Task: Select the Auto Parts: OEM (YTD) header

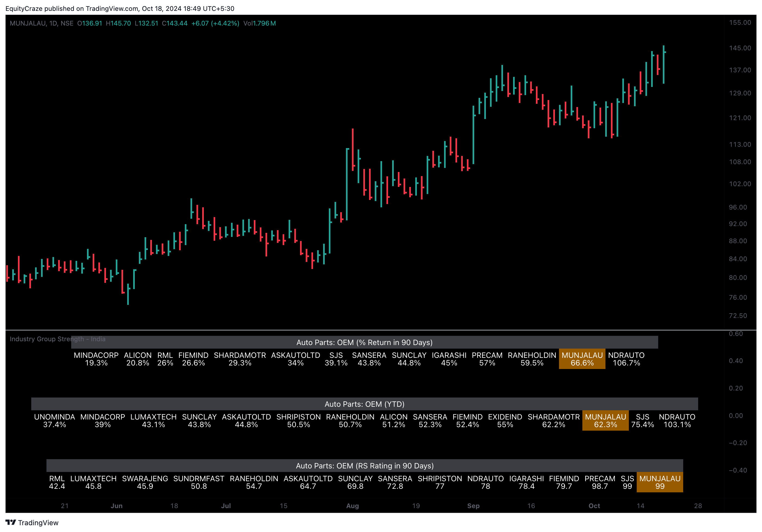Action: point(364,404)
